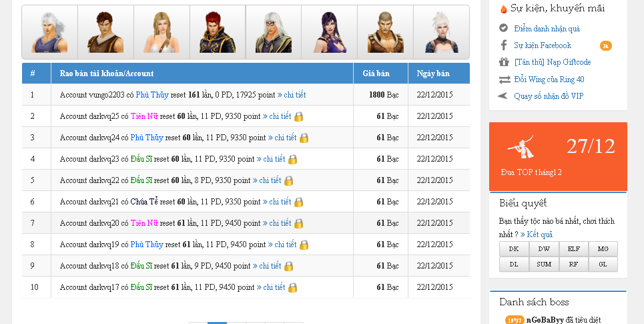Pick SUM in the class poll

tap(544, 265)
